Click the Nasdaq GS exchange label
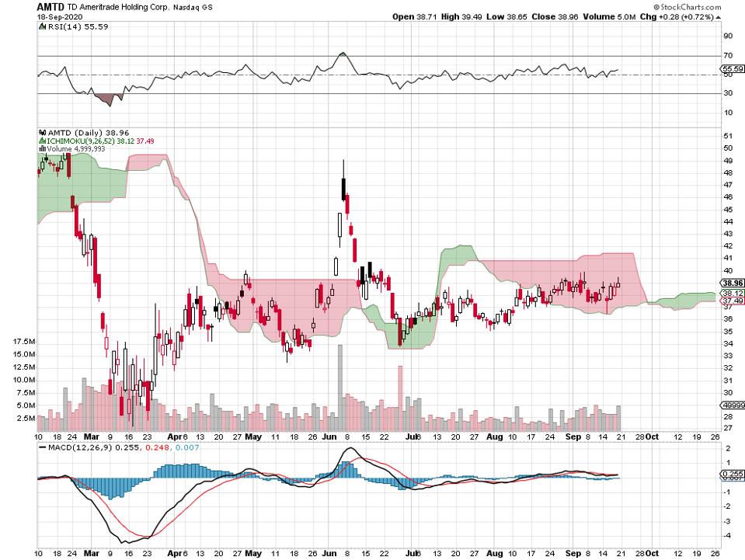Screen dimensions: 745x560 (193, 8)
